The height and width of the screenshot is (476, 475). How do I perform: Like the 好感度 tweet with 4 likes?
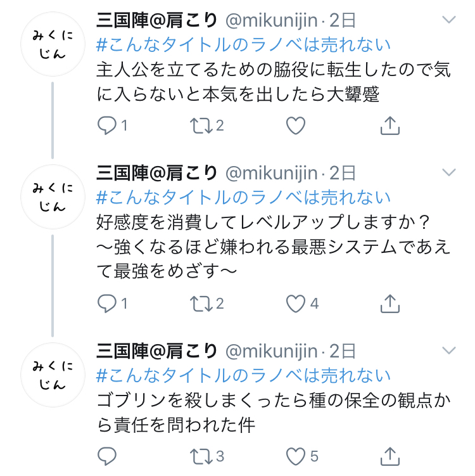pos(296,304)
